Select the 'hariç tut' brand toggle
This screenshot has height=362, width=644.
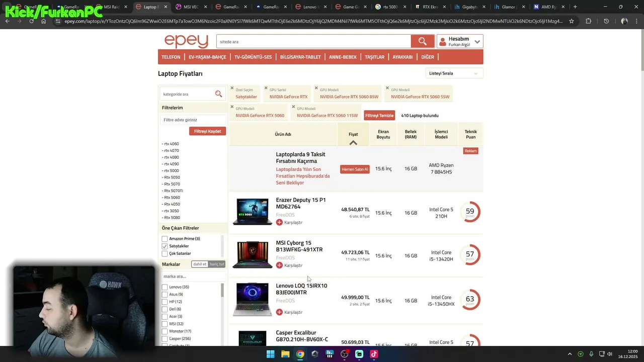coord(217,264)
